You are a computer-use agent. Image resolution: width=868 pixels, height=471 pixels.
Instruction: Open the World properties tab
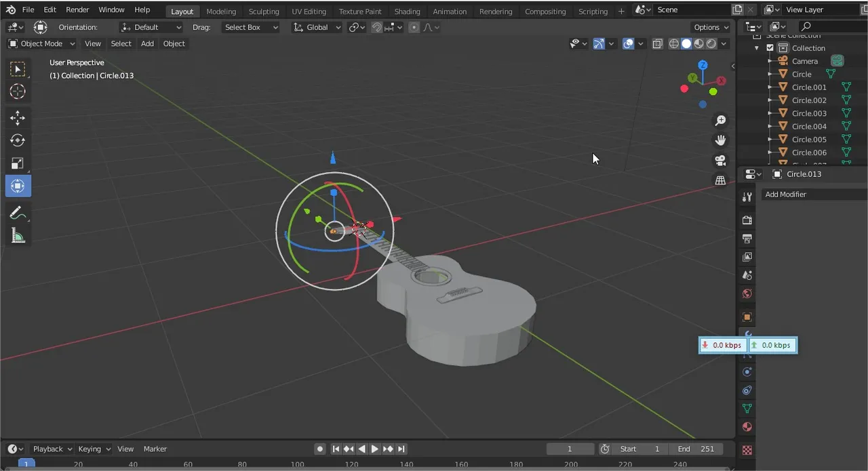[747, 293]
